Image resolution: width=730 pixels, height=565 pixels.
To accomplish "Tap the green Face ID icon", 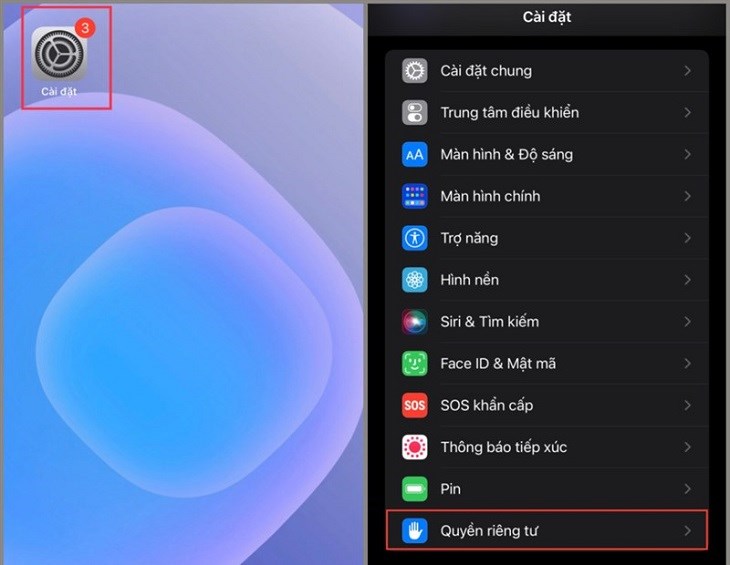I will [414, 363].
